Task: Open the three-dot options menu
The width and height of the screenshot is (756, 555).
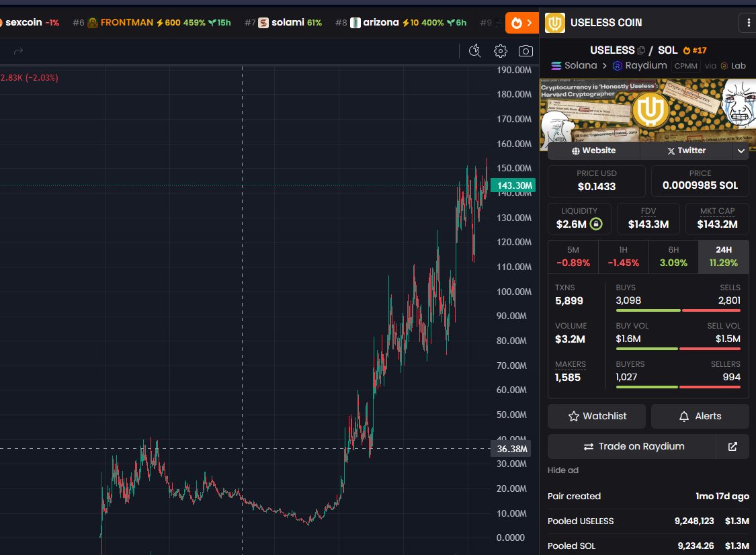Action: (x=748, y=23)
